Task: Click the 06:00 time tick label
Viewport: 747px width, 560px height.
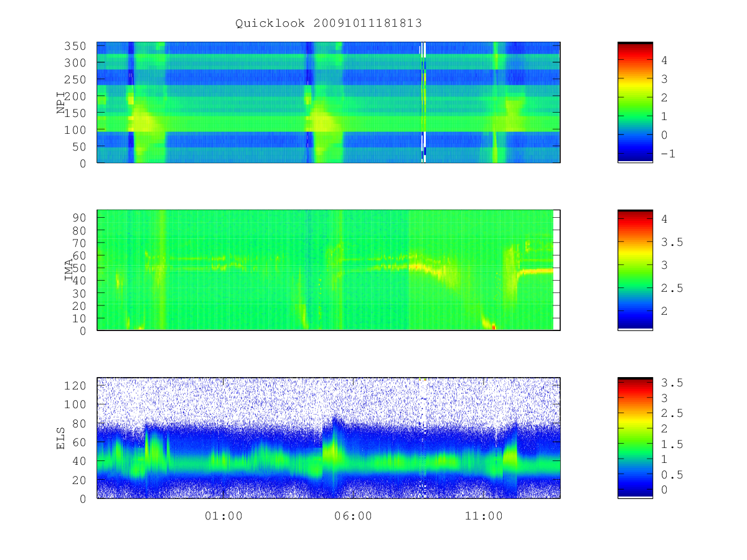Action: point(353,516)
